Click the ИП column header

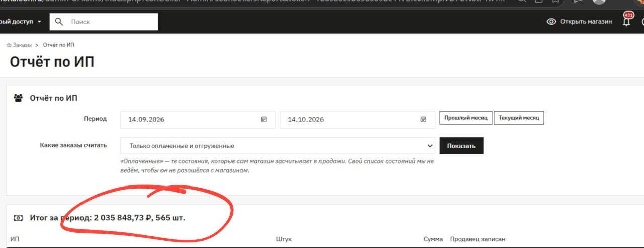15,239
